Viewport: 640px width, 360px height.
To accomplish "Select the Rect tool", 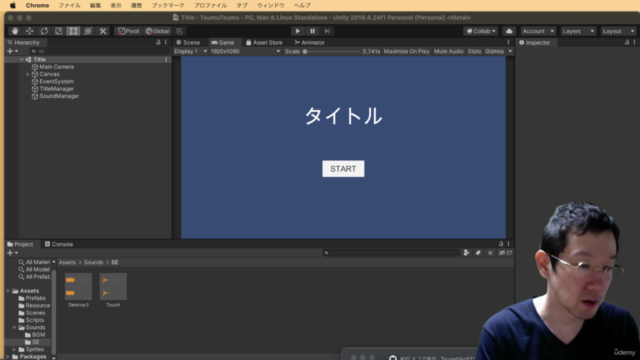I will 73,31.
